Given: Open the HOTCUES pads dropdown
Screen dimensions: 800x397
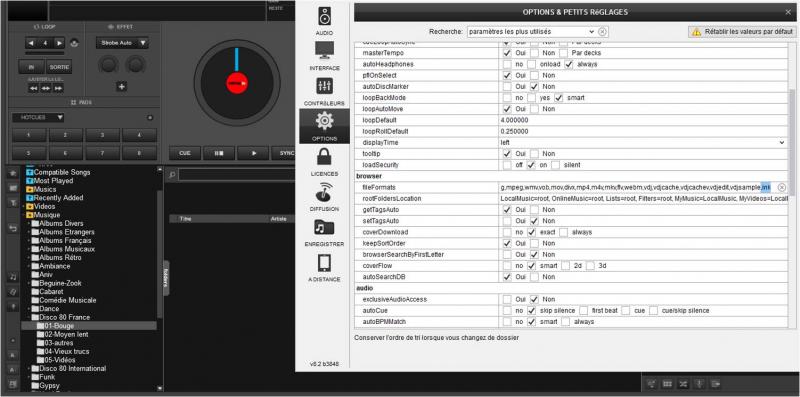Looking at the screenshot, I should coord(38,117).
